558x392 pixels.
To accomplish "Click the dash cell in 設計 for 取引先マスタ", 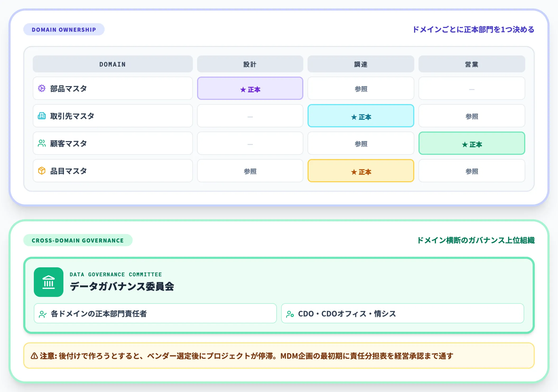I will click(x=250, y=116).
